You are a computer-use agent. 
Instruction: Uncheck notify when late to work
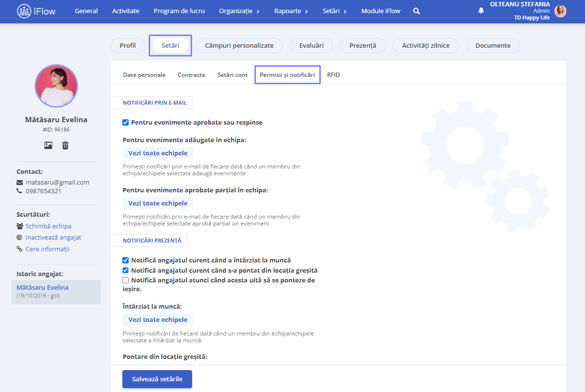(x=125, y=260)
